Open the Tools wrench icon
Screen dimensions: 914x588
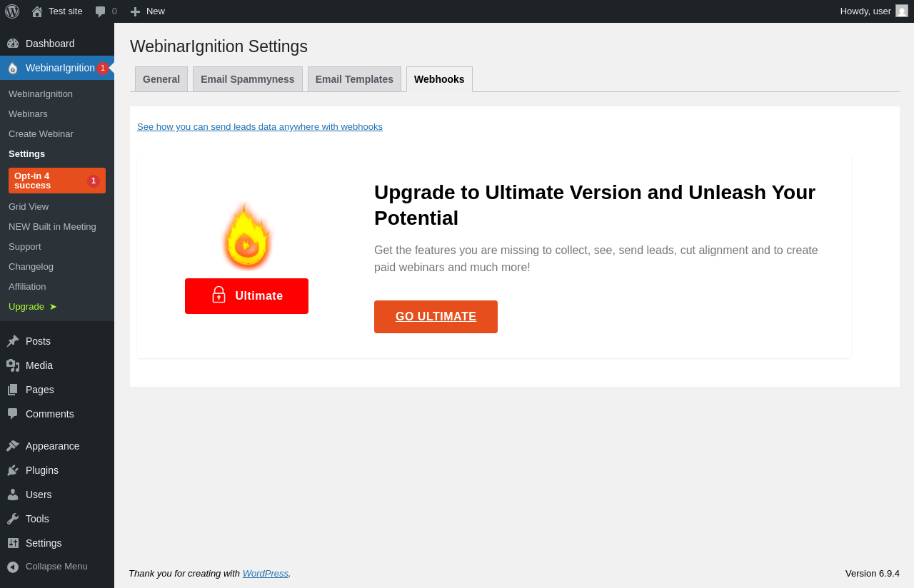click(x=13, y=519)
